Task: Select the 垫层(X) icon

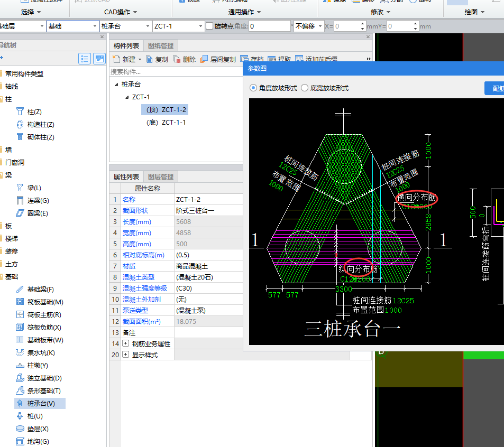Action: [x=20, y=429]
